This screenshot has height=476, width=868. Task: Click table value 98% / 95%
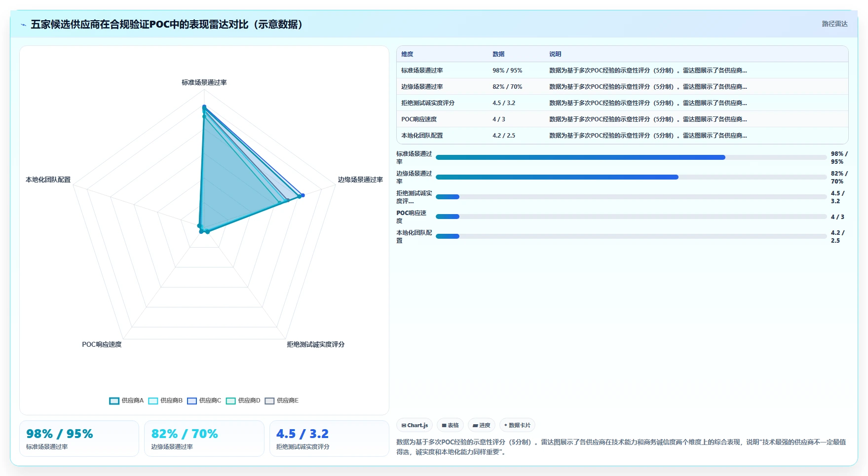[507, 71]
